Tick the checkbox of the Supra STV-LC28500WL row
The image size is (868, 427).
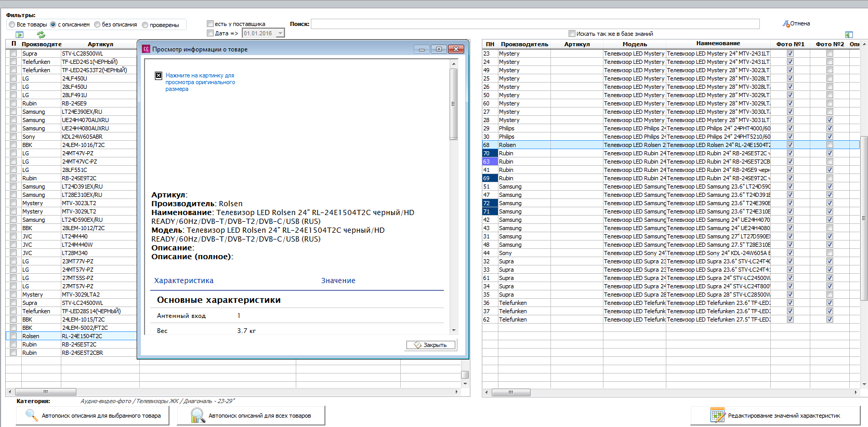click(13, 54)
